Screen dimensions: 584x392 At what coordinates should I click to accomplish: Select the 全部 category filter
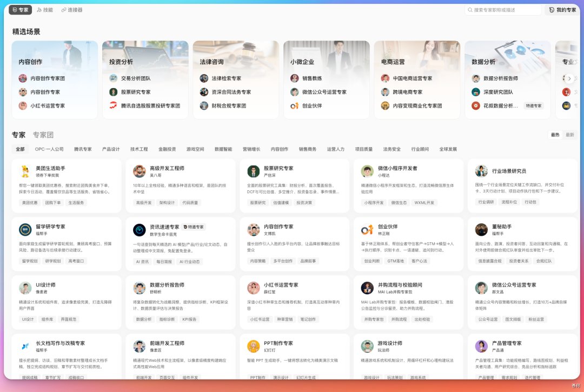[20, 149]
